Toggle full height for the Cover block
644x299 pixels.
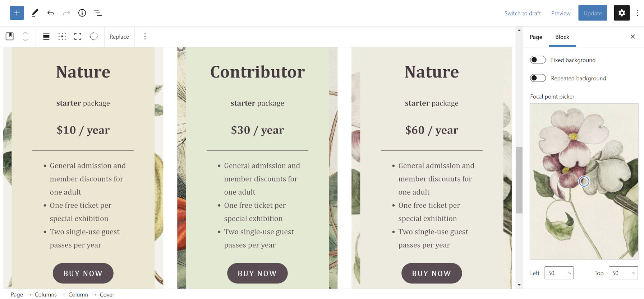point(78,36)
